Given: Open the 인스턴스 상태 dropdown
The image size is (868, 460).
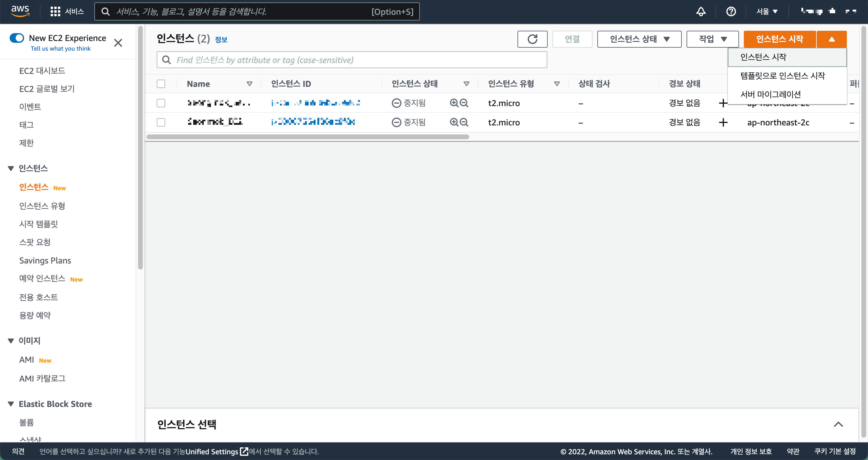Looking at the screenshot, I should [639, 39].
